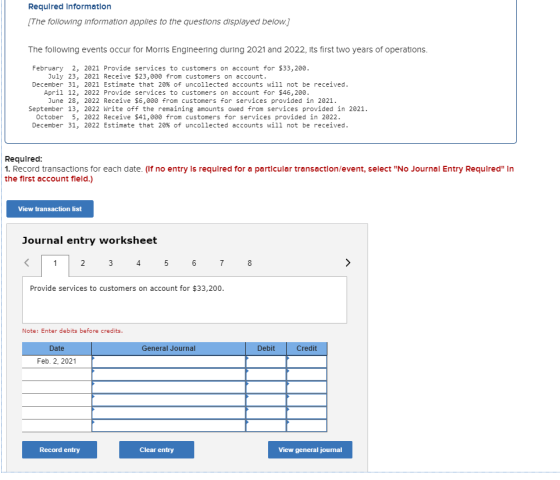560x480 pixels.
Task: Open second General Journal account dropdown
Action: coord(169,374)
